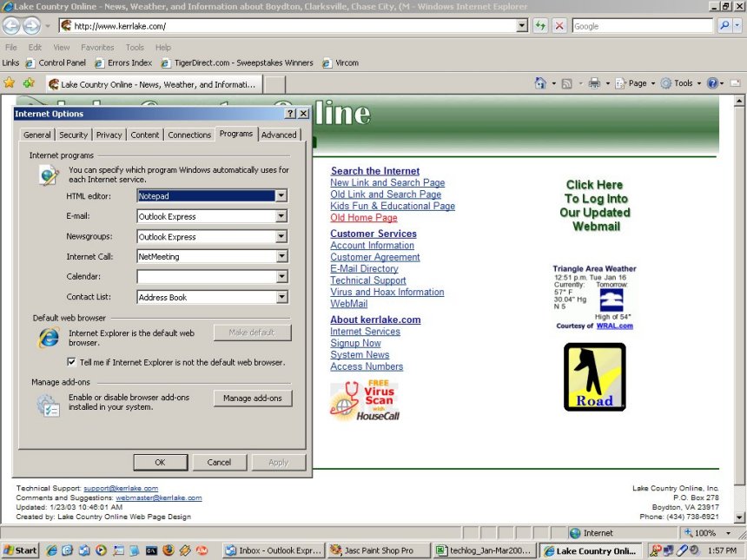Click the Manage add-ons button
Screen dimensions: 747x560
pos(253,399)
